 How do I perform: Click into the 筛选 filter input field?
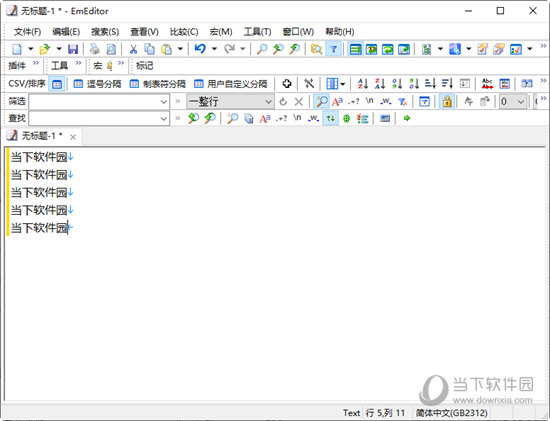pos(99,102)
